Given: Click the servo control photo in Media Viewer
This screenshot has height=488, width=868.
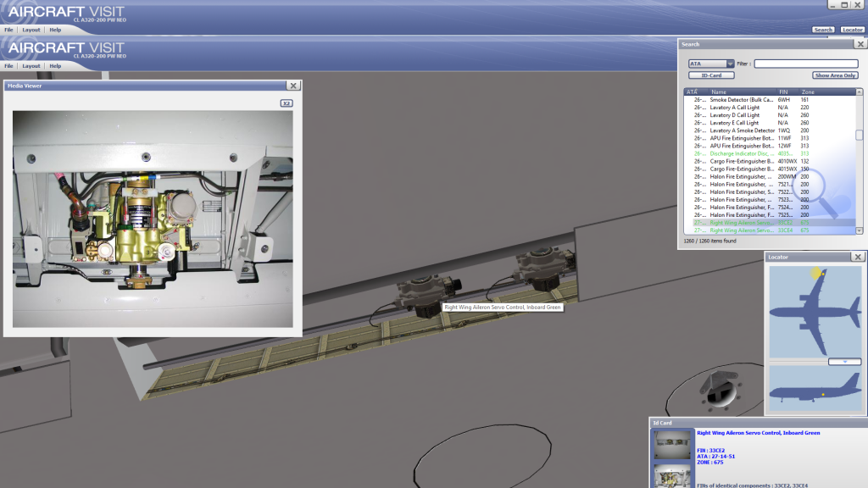Looking at the screenshot, I should click(x=153, y=219).
